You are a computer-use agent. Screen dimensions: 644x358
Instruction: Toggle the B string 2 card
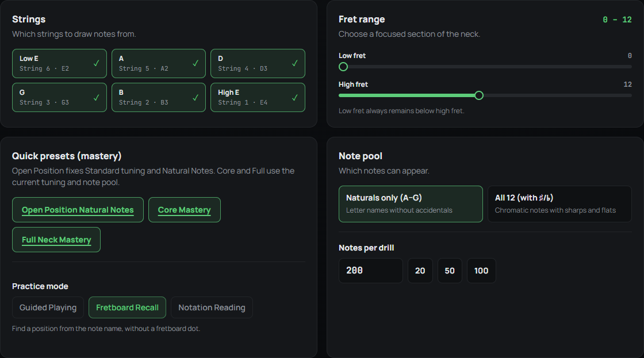159,97
